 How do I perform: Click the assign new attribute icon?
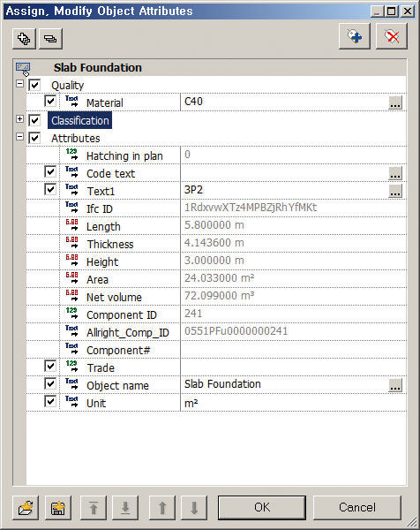pos(354,36)
